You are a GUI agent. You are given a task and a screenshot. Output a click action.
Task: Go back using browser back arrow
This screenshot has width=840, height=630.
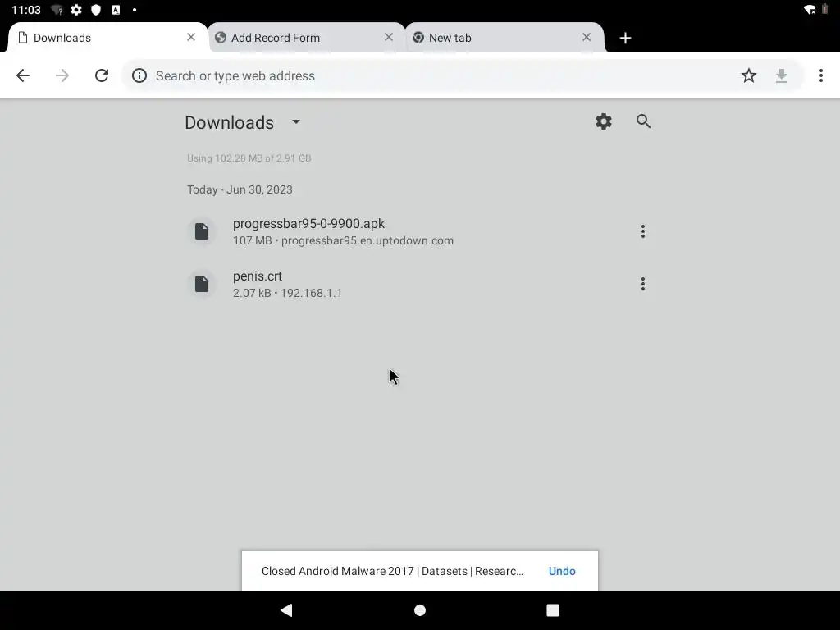(x=22, y=75)
